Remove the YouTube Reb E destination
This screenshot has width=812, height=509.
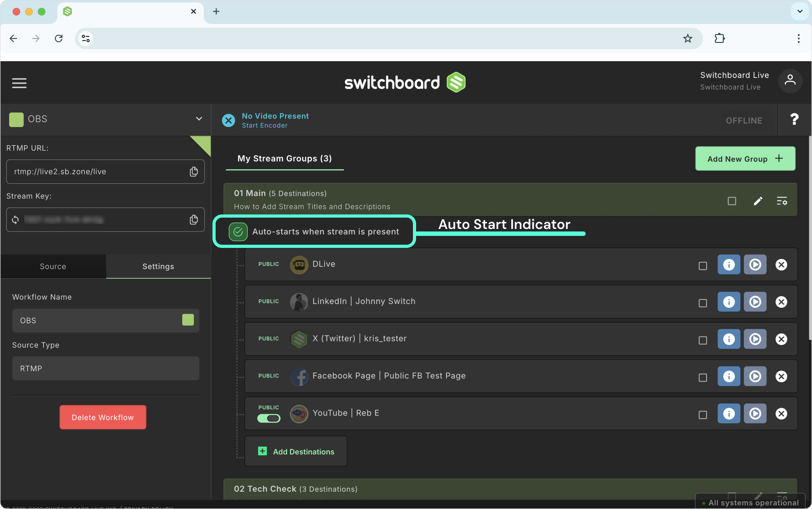781,413
